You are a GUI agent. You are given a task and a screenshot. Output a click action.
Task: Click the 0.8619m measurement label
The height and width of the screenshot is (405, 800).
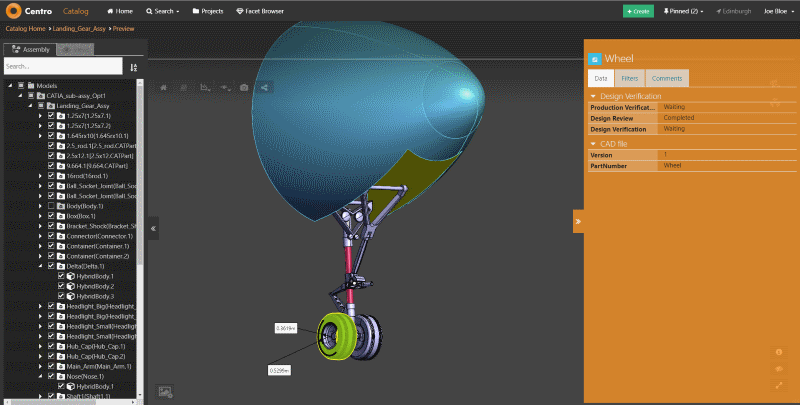286,328
